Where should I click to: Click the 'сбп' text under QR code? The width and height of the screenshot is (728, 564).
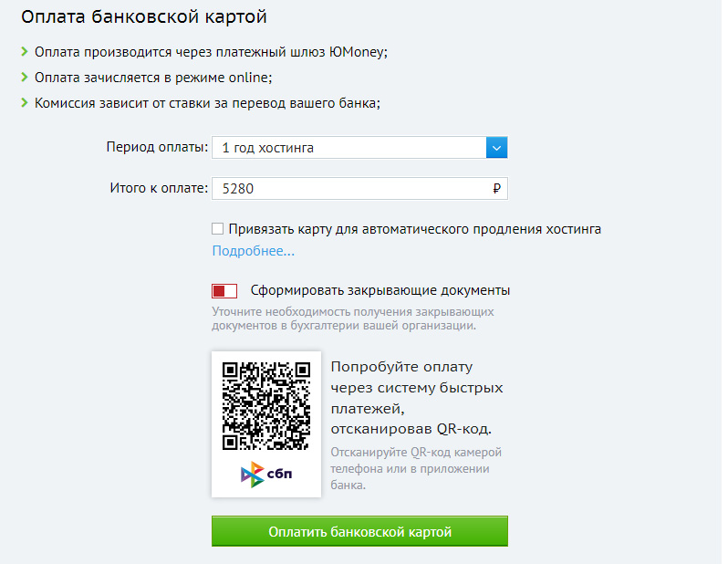pos(279,474)
